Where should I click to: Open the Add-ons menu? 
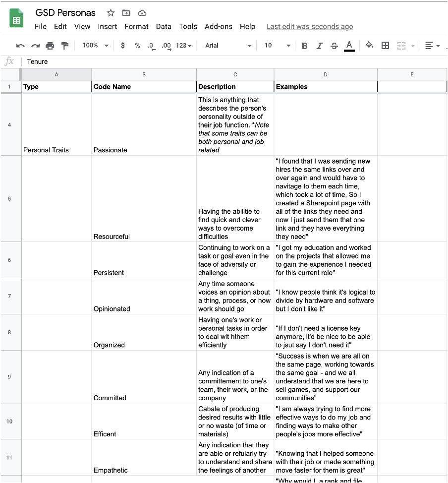point(219,26)
